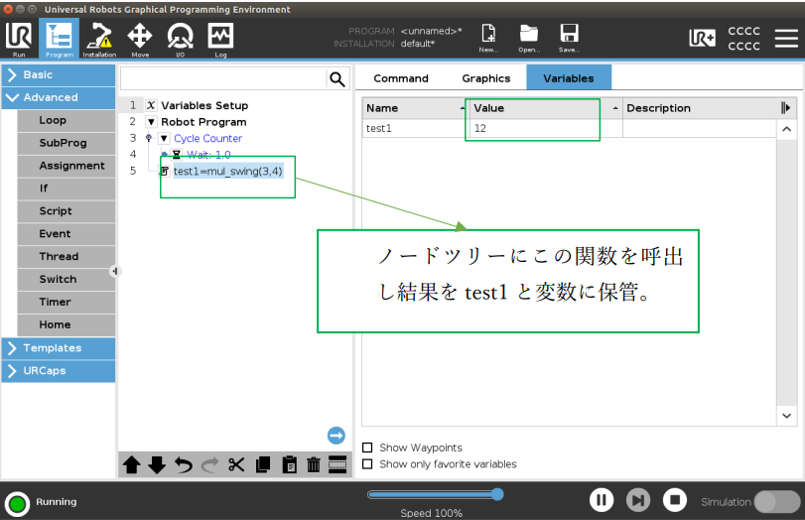Image resolution: width=805 pixels, height=520 pixels.
Task: Select the Variables Setup row
Action: click(204, 105)
